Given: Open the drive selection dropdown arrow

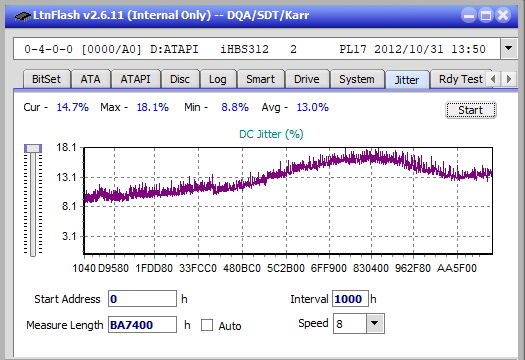Looking at the screenshot, I should click(x=509, y=49).
